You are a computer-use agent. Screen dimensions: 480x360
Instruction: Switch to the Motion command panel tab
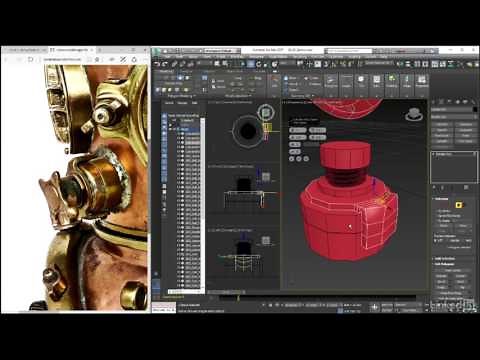458,102
